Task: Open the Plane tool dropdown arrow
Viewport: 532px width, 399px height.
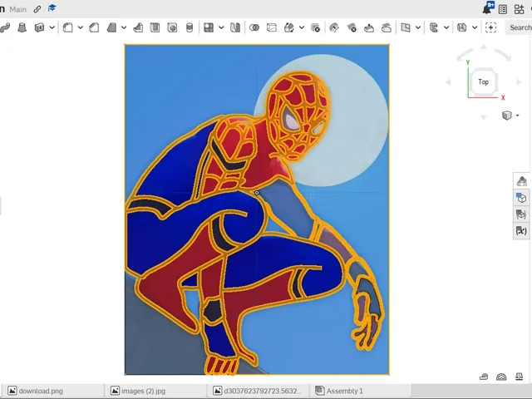Action: [418, 27]
